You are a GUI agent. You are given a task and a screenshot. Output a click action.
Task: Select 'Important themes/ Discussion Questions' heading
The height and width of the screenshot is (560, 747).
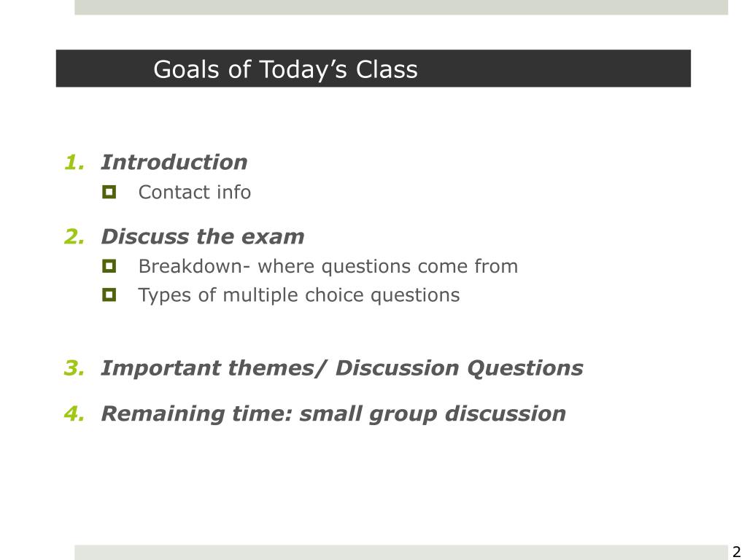[342, 368]
